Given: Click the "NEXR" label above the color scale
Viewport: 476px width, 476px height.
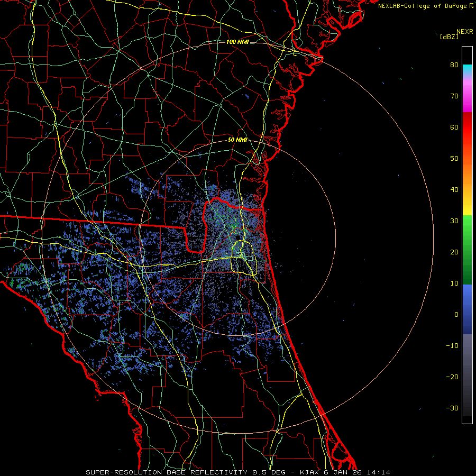Looking at the screenshot, I should 465,32.
